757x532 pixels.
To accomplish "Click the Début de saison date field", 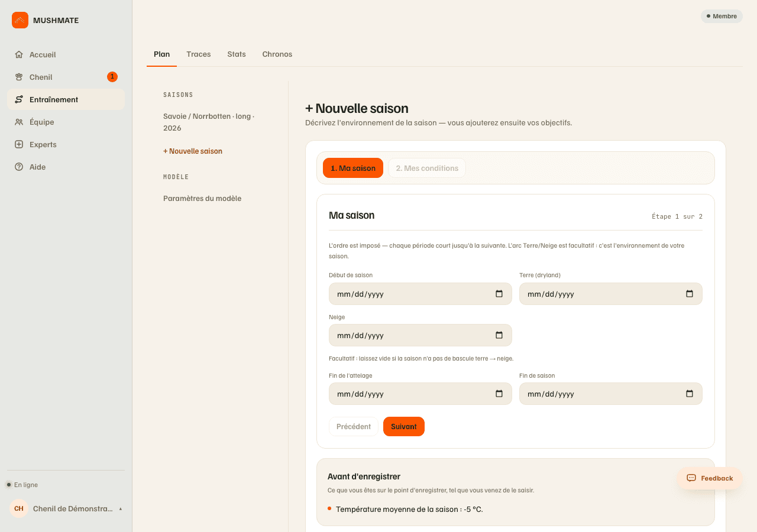I will [420, 294].
